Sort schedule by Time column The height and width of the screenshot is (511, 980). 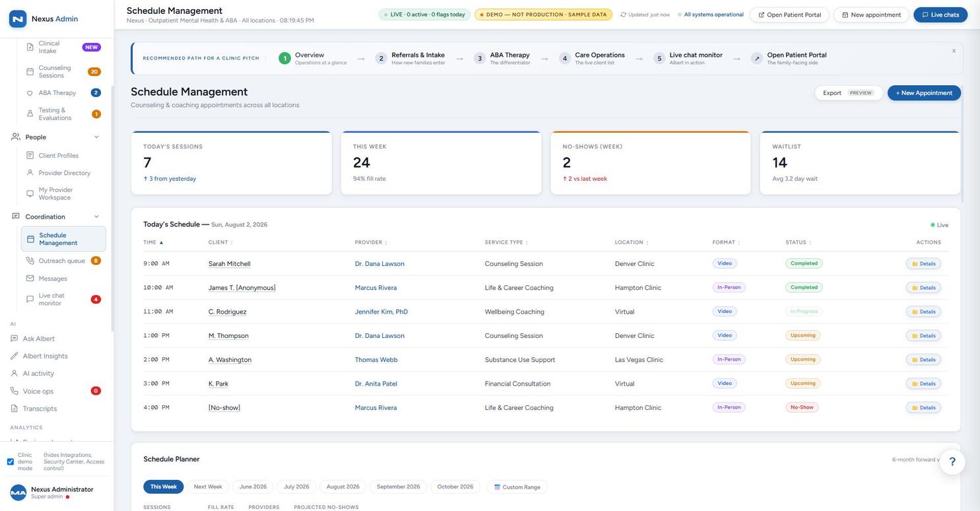tap(152, 242)
